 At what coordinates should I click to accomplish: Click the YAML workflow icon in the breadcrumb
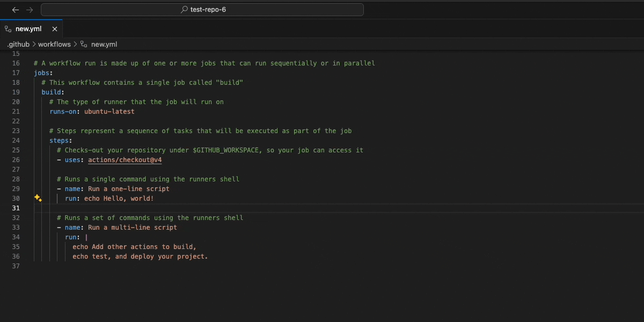(x=83, y=44)
